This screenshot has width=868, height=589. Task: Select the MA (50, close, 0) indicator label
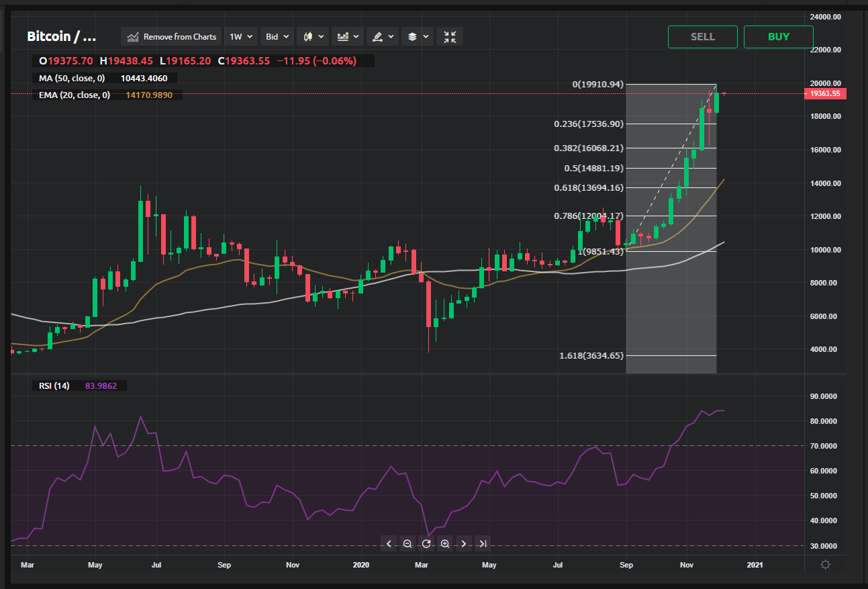72,78
